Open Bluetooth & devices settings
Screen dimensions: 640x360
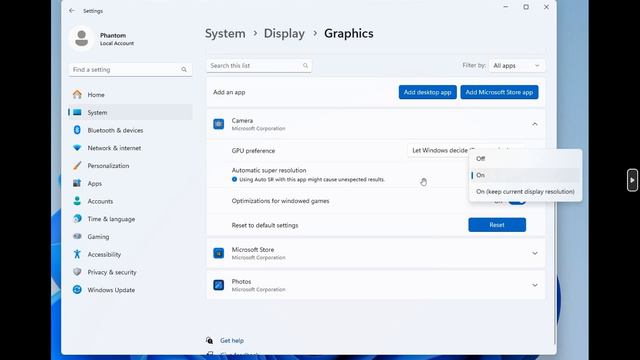point(130,130)
